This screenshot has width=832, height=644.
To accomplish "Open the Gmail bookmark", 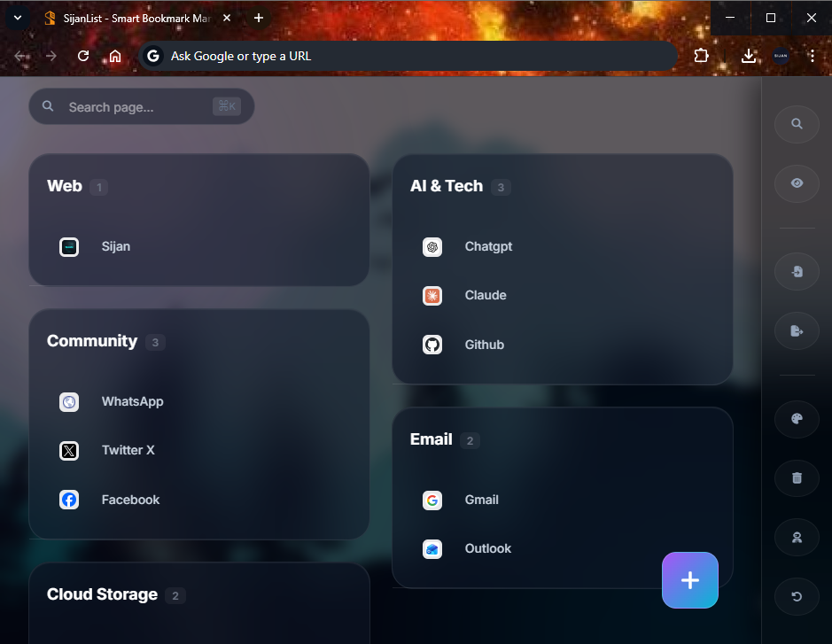I will pos(432,500).
